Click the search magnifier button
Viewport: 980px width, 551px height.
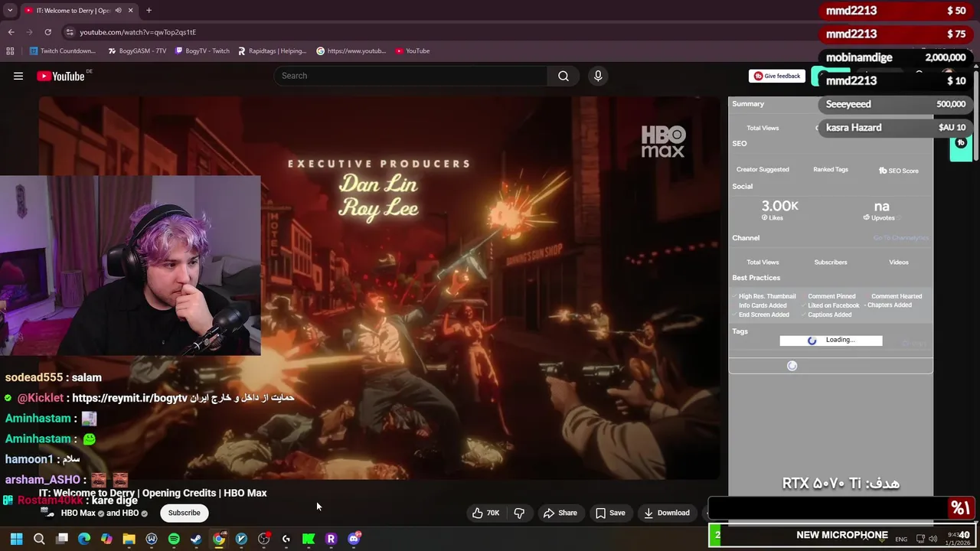(563, 76)
